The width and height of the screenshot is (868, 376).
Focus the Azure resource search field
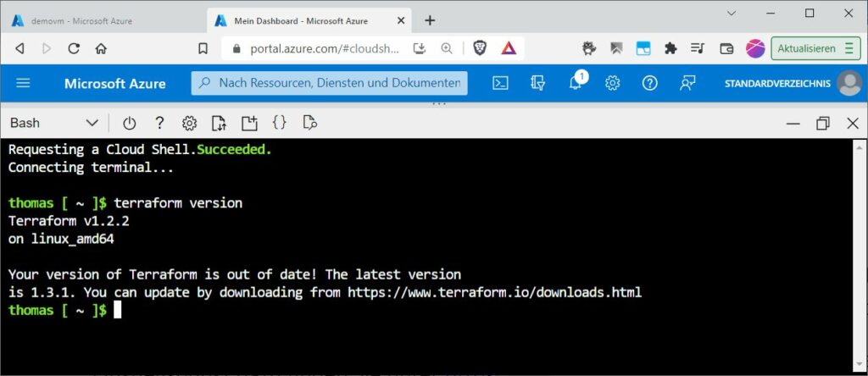click(330, 83)
